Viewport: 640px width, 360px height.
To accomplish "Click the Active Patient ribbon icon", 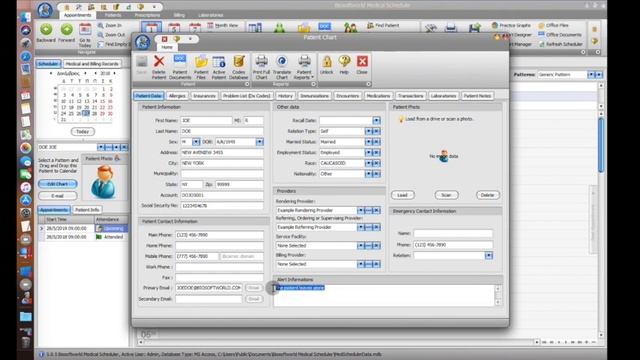I will point(219,67).
